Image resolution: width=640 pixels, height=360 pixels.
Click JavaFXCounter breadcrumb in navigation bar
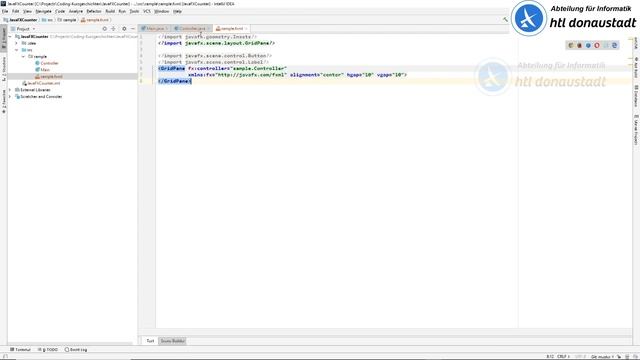(20, 20)
